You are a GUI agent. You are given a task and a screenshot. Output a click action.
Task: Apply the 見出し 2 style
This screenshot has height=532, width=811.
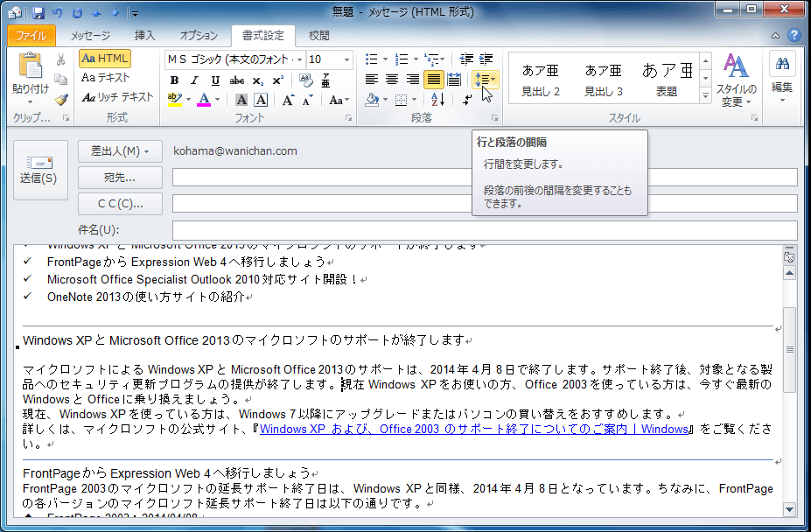(x=541, y=80)
